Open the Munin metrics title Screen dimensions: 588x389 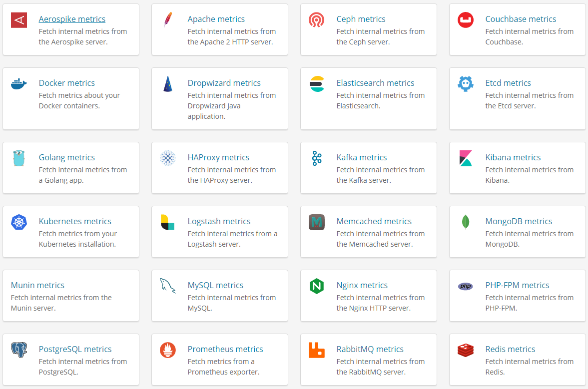(37, 285)
